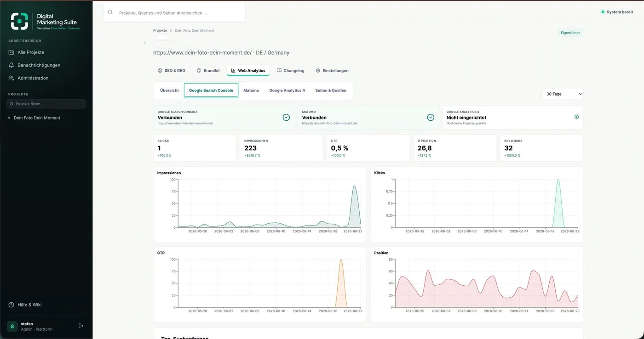The height and width of the screenshot is (339, 644).
Task: Click the Impressionen chart peak
Action: click(354, 186)
